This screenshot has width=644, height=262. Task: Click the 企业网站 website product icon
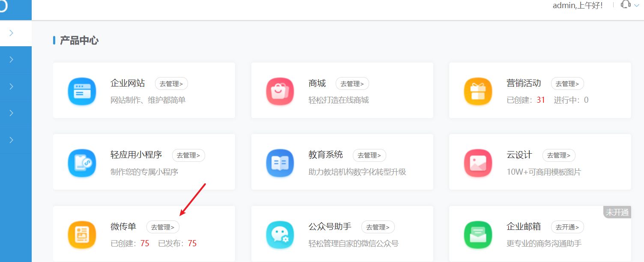(82, 91)
